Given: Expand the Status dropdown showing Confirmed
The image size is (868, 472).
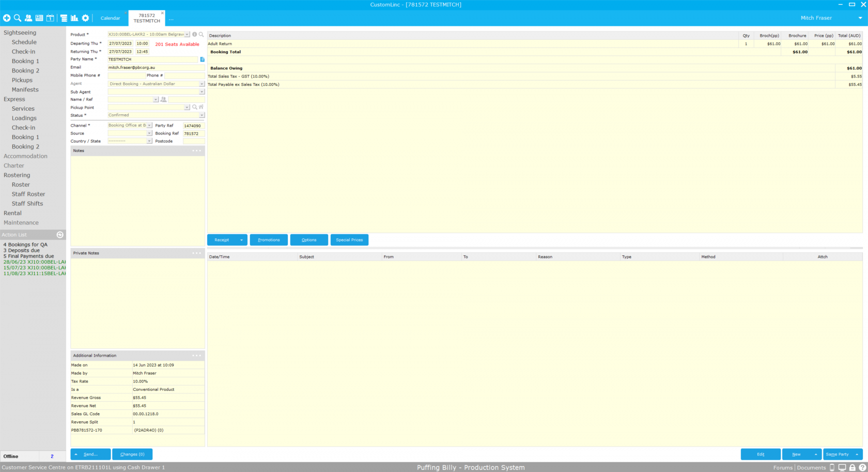Looking at the screenshot, I should coord(202,115).
